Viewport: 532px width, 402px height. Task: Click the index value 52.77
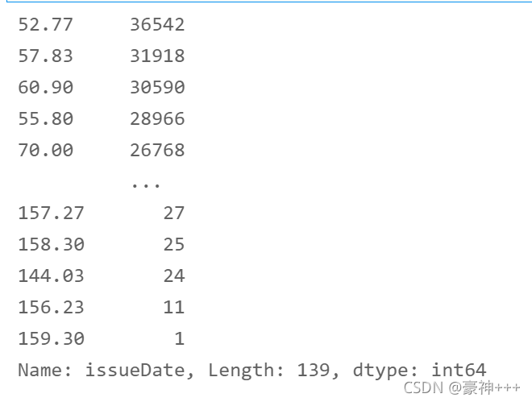[x=45, y=25]
